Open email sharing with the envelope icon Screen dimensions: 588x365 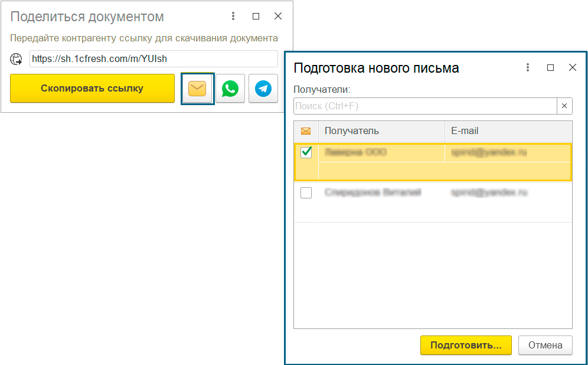coord(197,88)
